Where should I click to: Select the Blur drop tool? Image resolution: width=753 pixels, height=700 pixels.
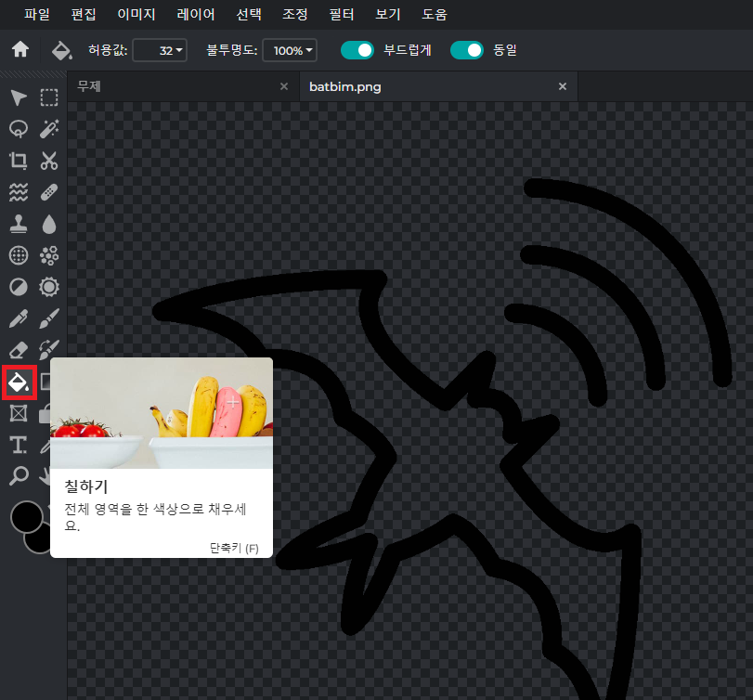tap(49, 225)
